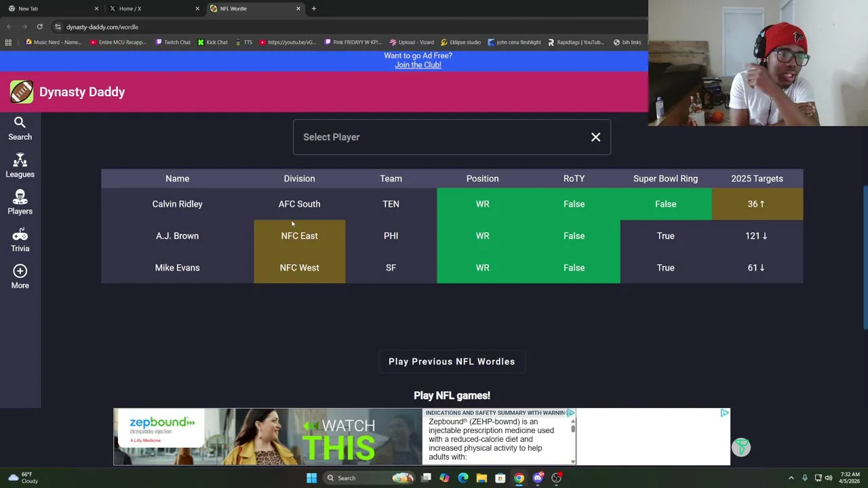The image size is (868, 488).
Task: Open Discord from the taskbar
Action: [x=538, y=478]
